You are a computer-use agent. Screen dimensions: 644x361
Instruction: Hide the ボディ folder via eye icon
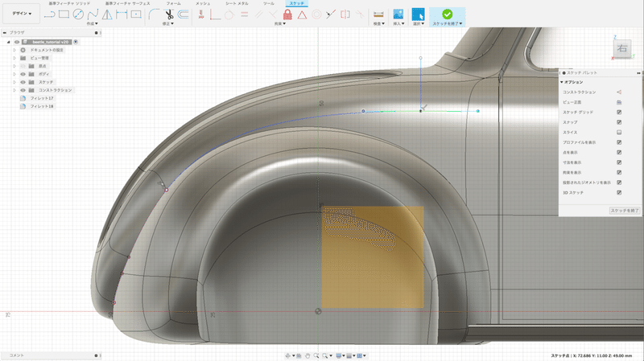pos(23,74)
